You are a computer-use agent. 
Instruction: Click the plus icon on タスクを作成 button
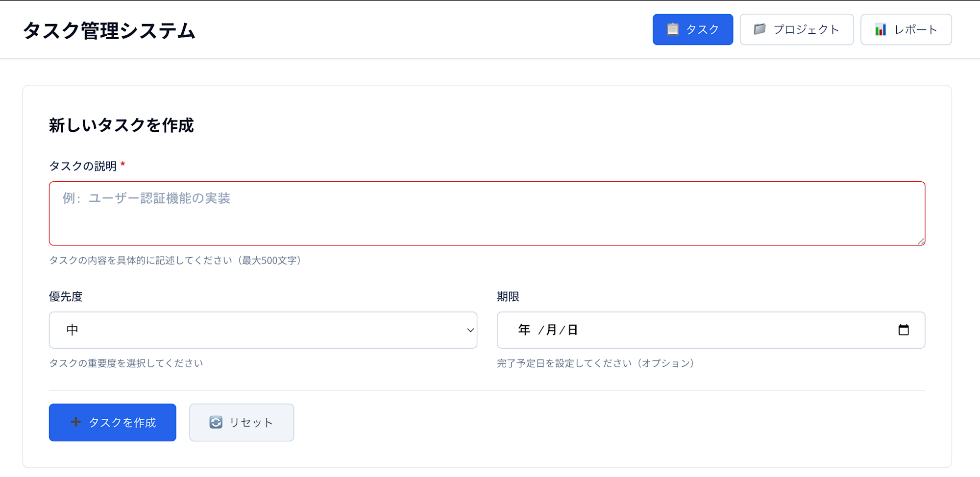[x=75, y=422]
